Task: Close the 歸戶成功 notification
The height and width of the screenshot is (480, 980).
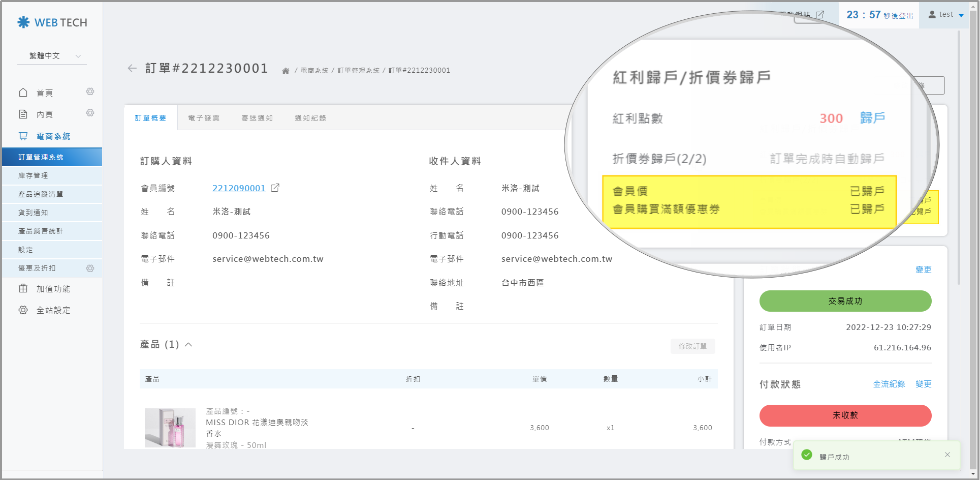Action: tap(947, 455)
